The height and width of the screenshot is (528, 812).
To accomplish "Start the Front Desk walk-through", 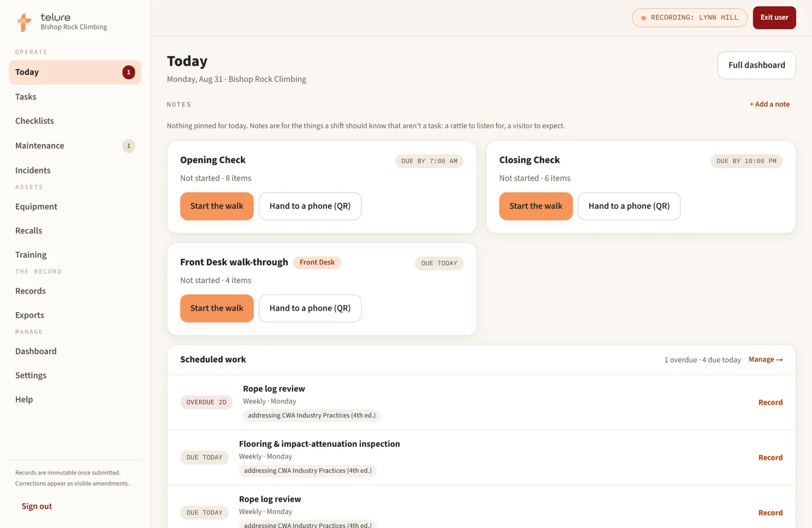I will click(217, 309).
